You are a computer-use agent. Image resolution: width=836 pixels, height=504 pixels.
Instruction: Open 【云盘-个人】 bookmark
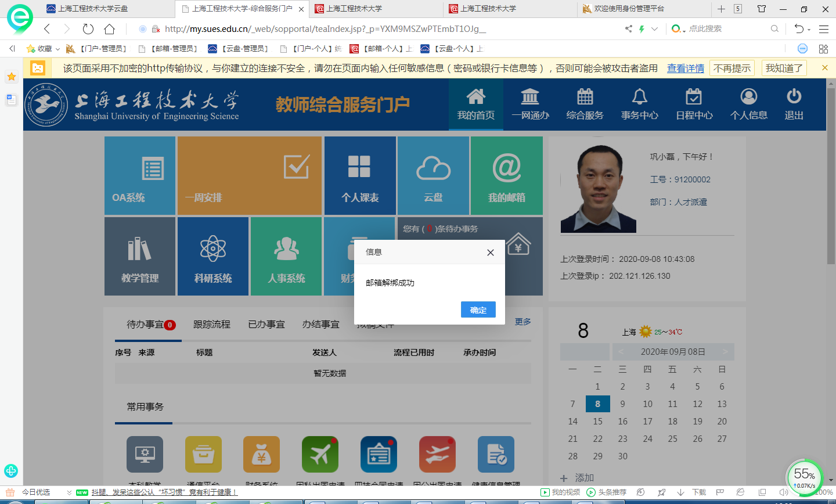click(x=452, y=49)
